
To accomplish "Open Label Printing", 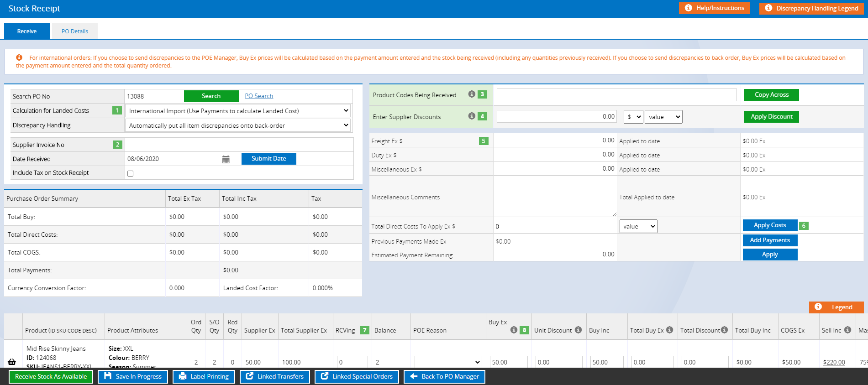I will (204, 376).
